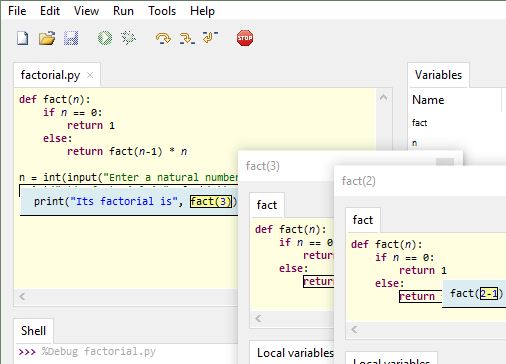Click the highlighted fact(3) call expression
This screenshot has width=506, height=364.
pos(211,201)
